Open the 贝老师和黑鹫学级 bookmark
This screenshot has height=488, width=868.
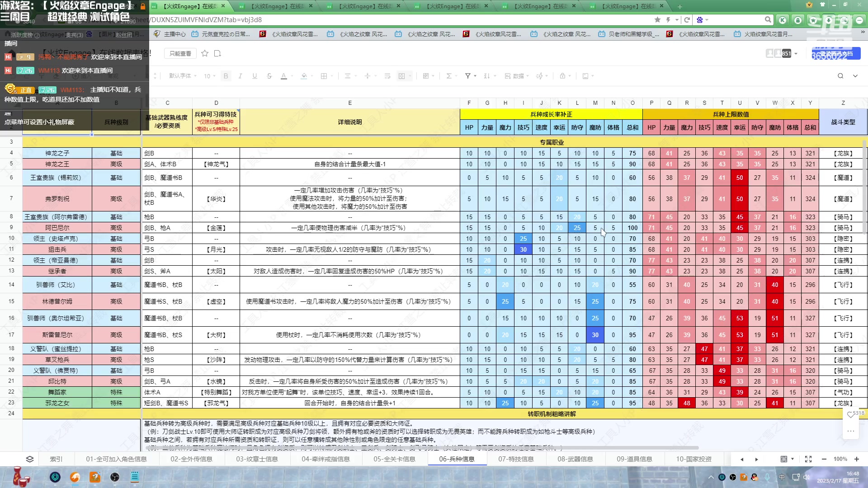629,34
